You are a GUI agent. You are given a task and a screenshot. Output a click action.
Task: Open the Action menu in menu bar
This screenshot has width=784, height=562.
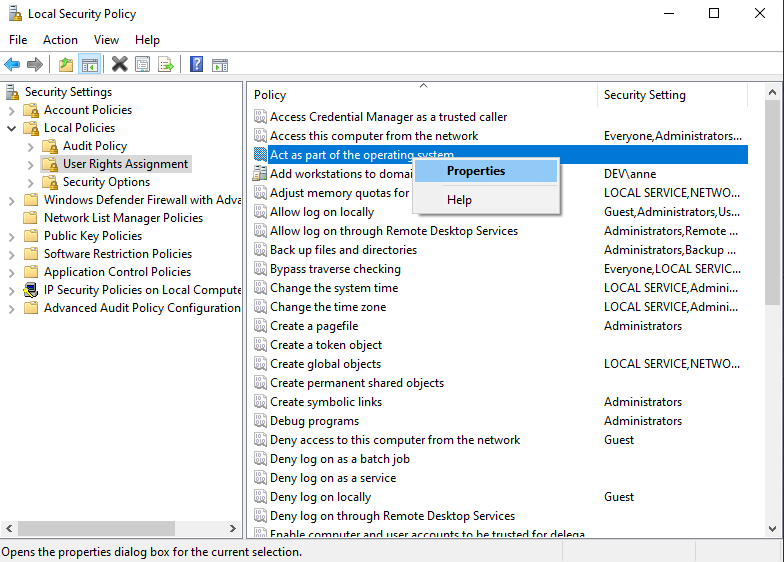60,40
